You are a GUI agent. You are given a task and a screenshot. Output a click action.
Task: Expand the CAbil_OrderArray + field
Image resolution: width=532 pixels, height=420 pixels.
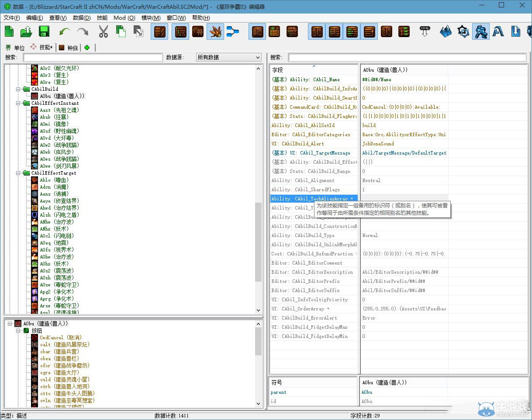click(314, 309)
